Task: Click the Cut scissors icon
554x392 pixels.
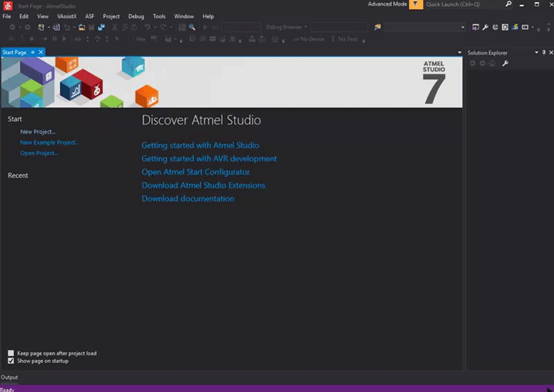Action: 114,27
